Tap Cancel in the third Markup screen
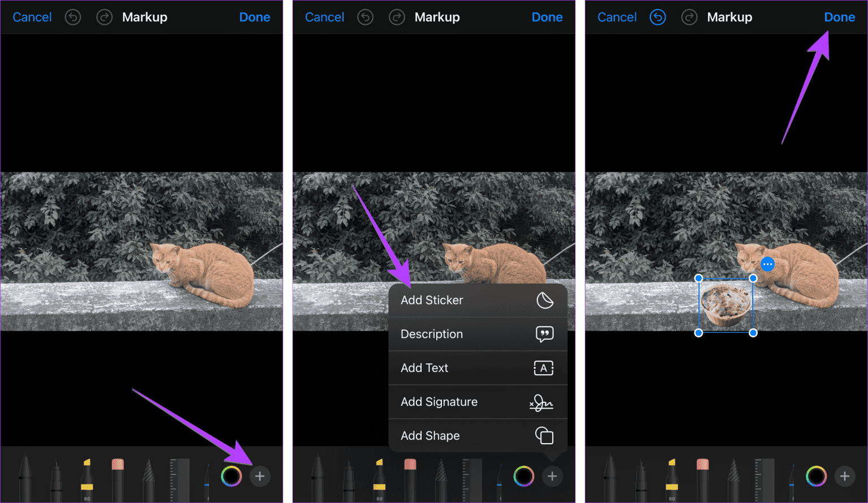 click(617, 18)
